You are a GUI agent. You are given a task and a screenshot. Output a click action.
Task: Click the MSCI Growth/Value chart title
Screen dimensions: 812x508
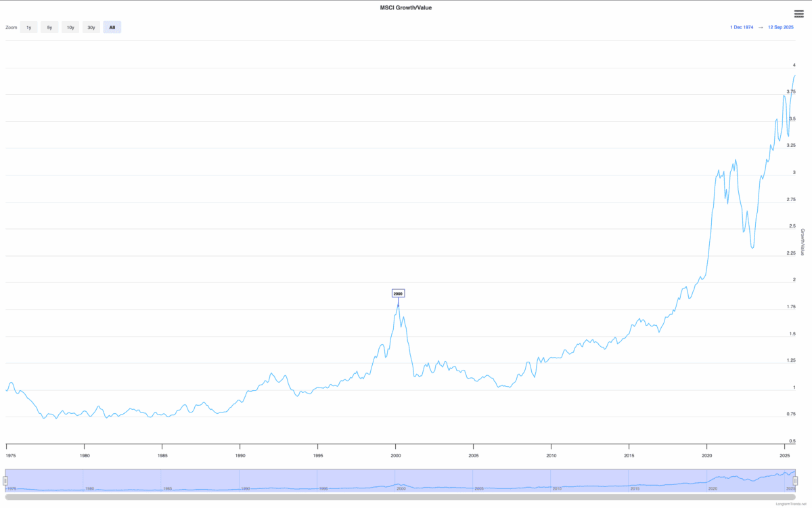406,7
